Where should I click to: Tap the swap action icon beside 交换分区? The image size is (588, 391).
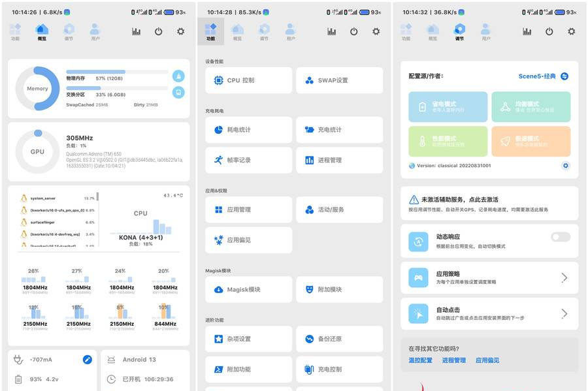point(178,92)
